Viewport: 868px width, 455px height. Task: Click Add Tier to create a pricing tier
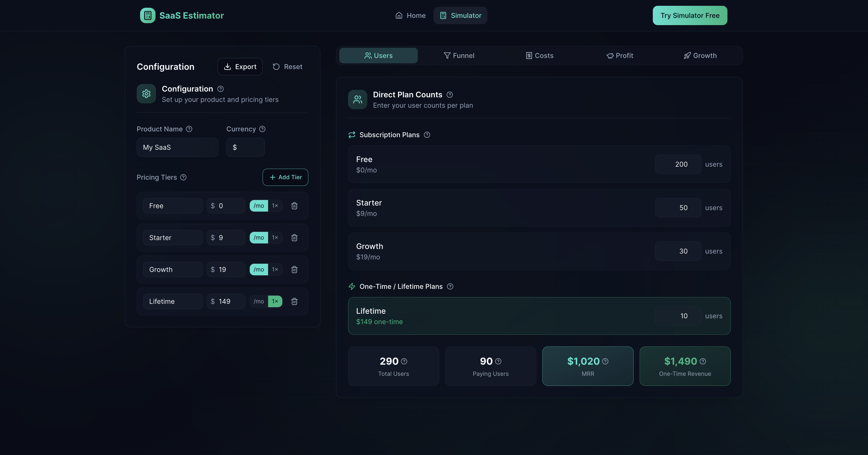click(x=285, y=177)
